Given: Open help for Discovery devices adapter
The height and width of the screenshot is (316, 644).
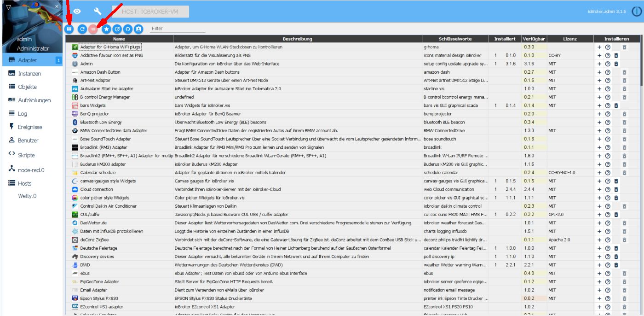Looking at the screenshot, I should pos(608,257).
